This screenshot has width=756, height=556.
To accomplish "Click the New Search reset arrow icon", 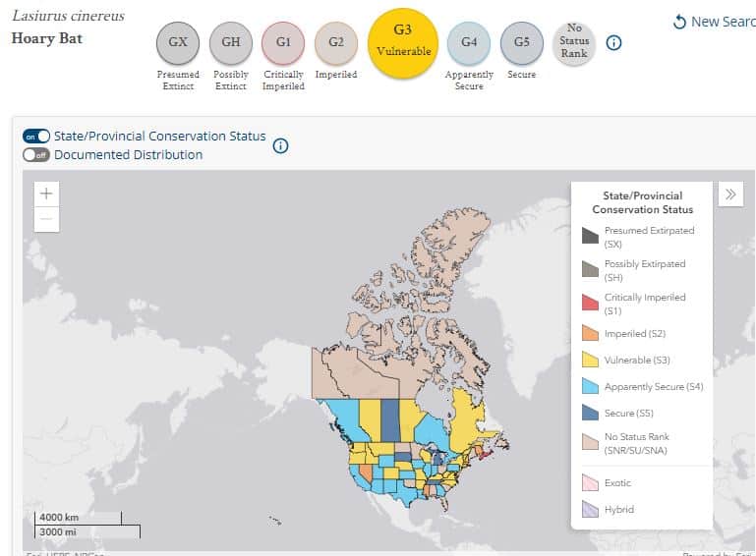I will [x=679, y=22].
